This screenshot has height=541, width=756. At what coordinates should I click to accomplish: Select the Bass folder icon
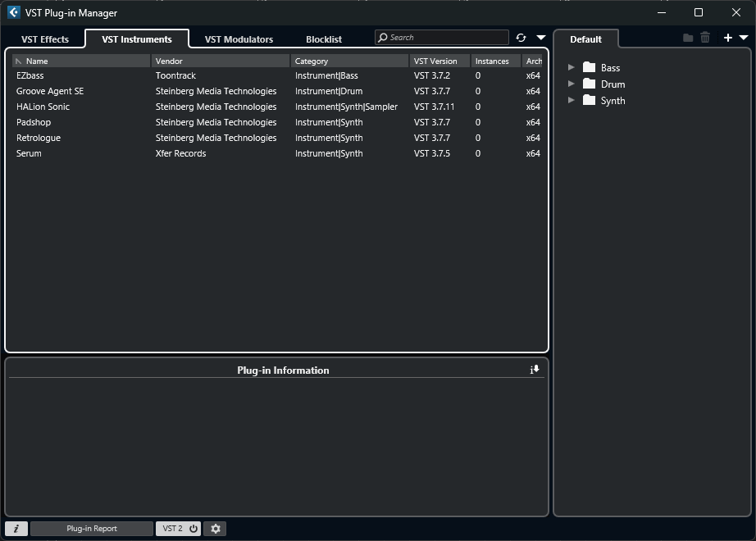(589, 67)
